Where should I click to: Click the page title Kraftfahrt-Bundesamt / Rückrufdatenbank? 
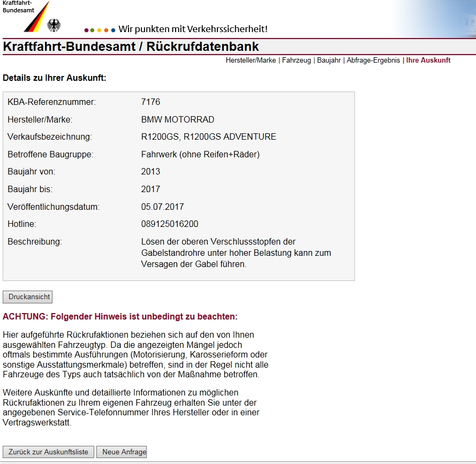[x=131, y=47]
